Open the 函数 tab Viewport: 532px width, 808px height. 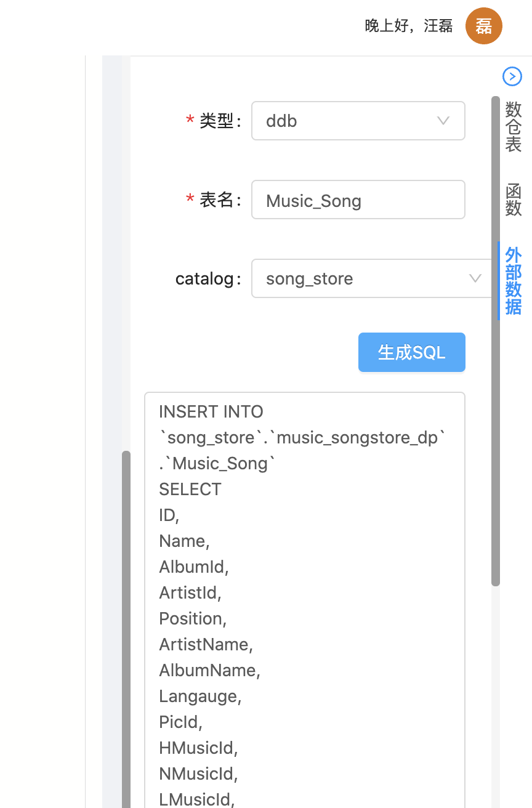[514, 200]
